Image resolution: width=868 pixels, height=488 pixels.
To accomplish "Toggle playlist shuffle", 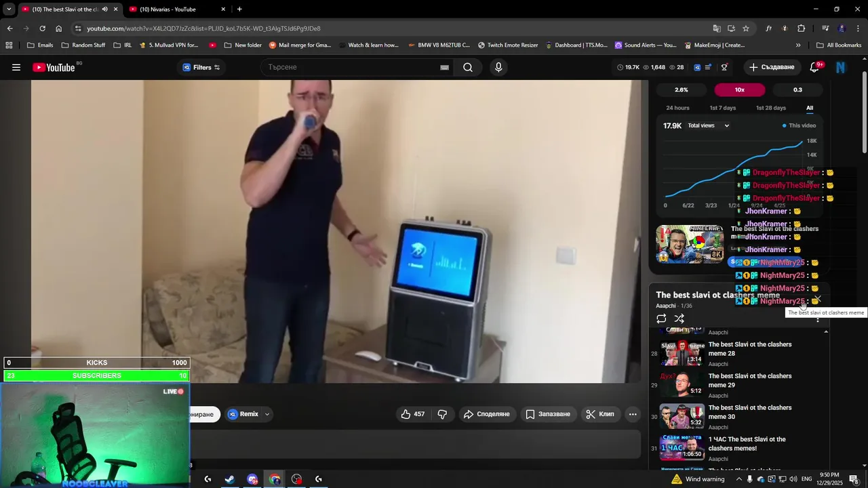I will tap(679, 319).
